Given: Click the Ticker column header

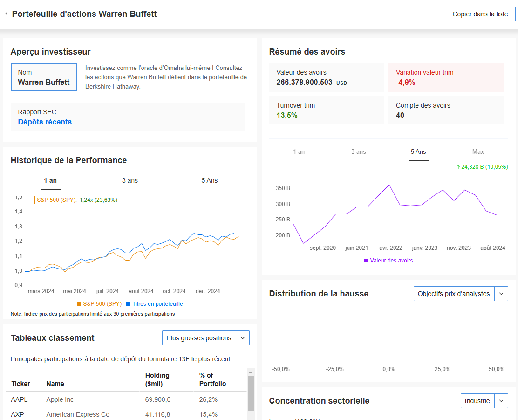Looking at the screenshot, I should click(x=21, y=384).
